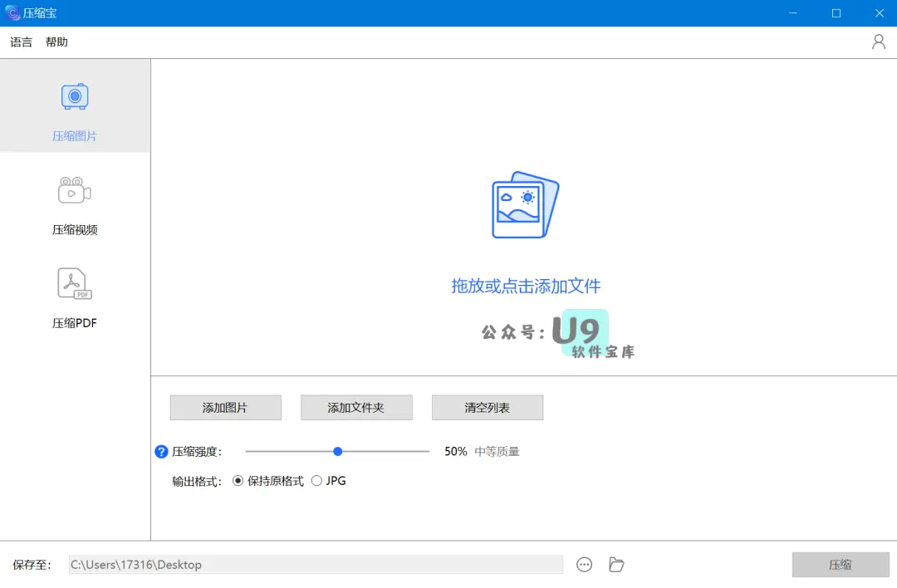Viewport: 897px width, 588px height.
Task: Open the 压缩PDF compression mode
Action: 75,298
